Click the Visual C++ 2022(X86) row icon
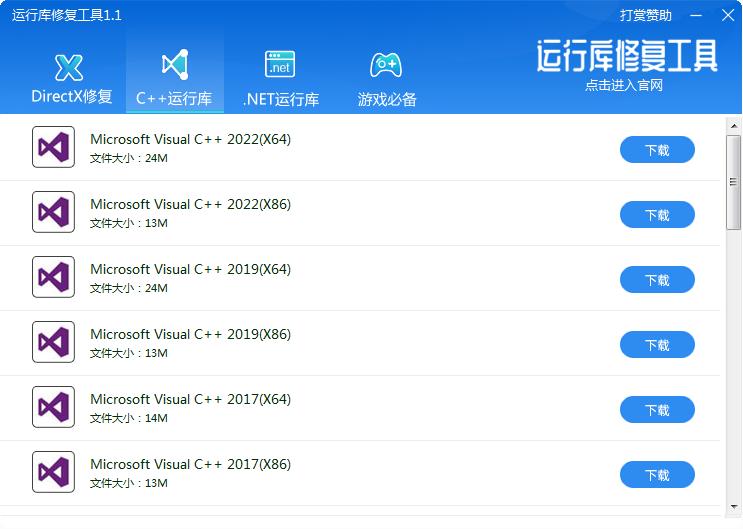 point(54,212)
